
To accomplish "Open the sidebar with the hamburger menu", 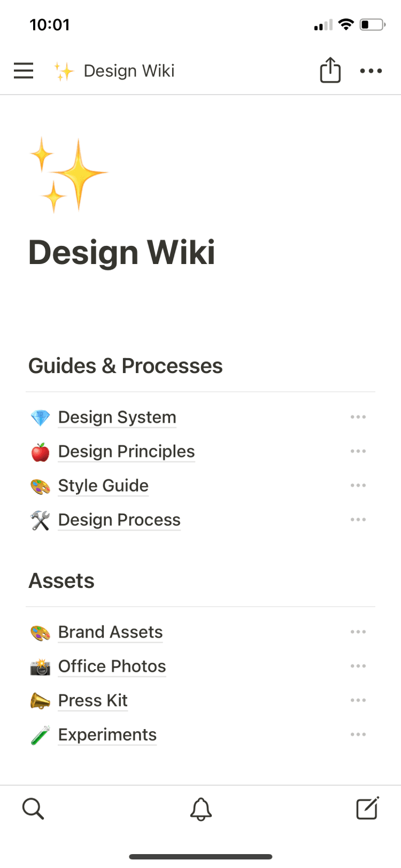I will coord(23,70).
